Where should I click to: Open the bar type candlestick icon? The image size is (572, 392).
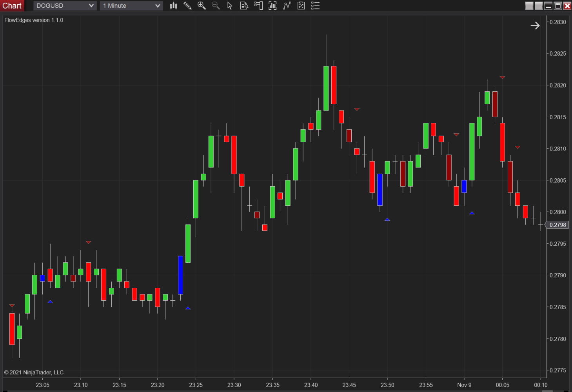click(x=173, y=5)
